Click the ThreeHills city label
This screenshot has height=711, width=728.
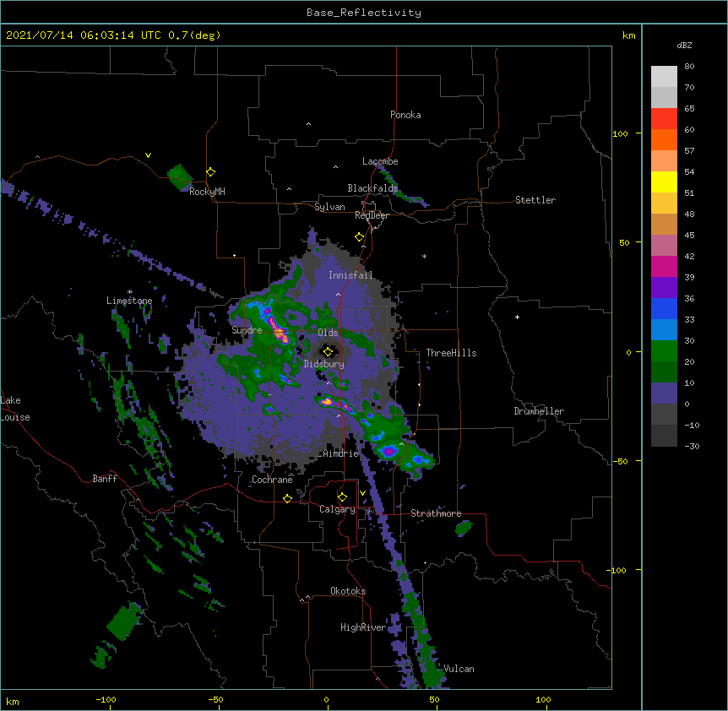tap(451, 353)
